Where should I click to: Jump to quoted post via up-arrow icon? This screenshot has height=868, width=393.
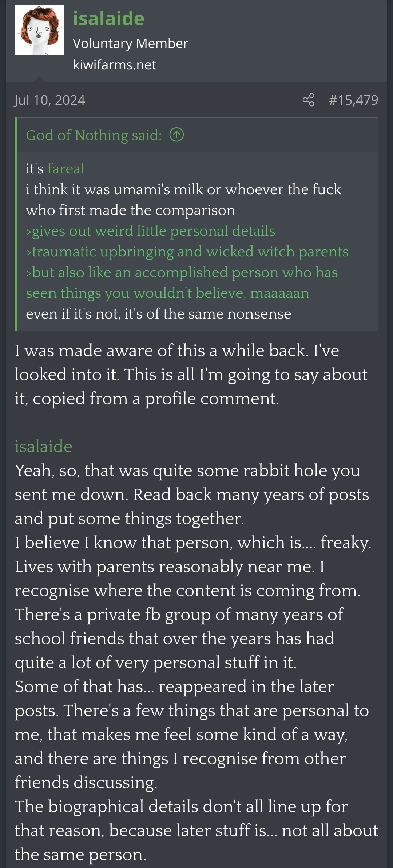click(x=176, y=135)
